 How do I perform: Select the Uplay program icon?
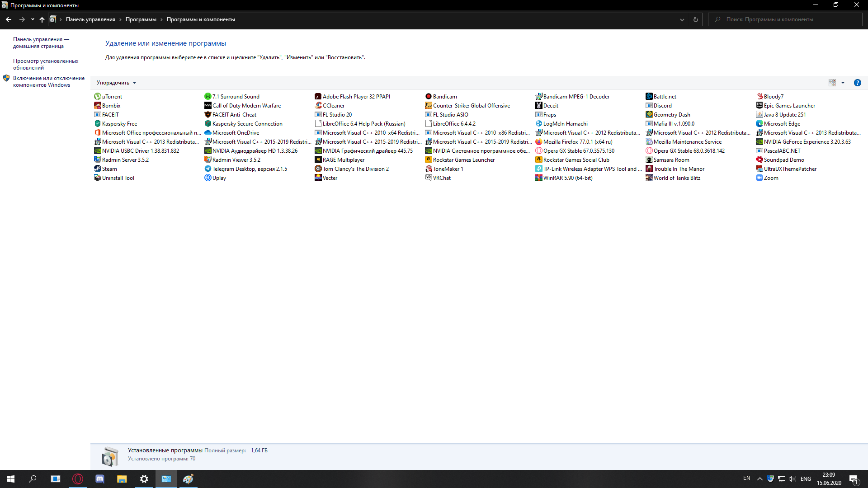click(x=208, y=178)
